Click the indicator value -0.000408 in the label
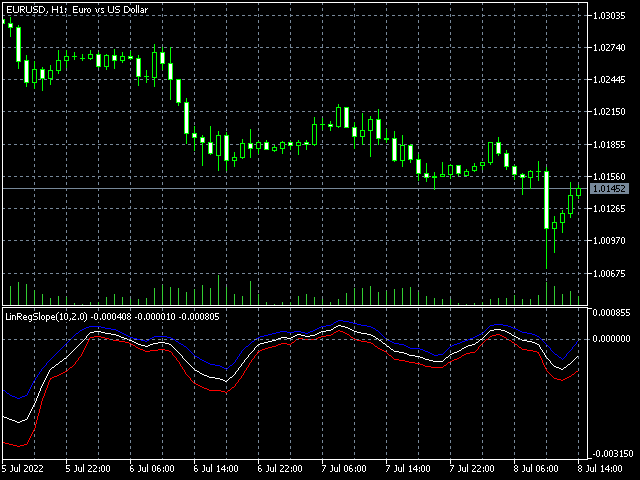Image resolution: width=640 pixels, height=480 pixels. pos(111,317)
